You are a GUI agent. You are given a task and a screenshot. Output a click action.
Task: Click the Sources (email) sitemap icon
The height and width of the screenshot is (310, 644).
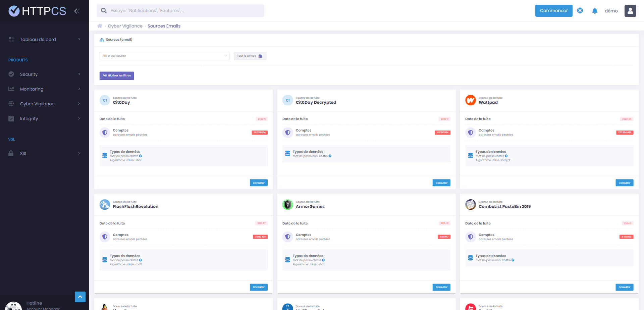tap(102, 40)
